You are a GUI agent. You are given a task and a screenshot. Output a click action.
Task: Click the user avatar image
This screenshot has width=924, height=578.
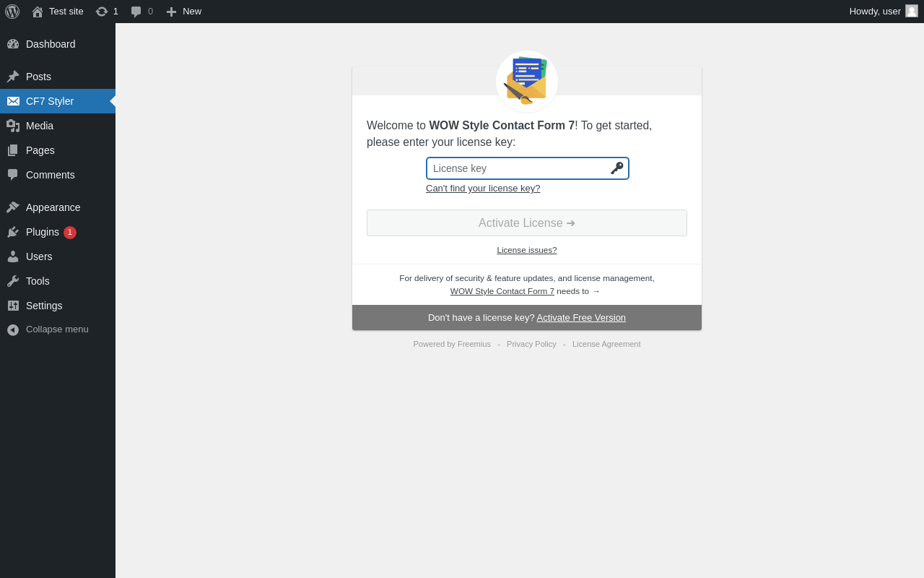(912, 11)
